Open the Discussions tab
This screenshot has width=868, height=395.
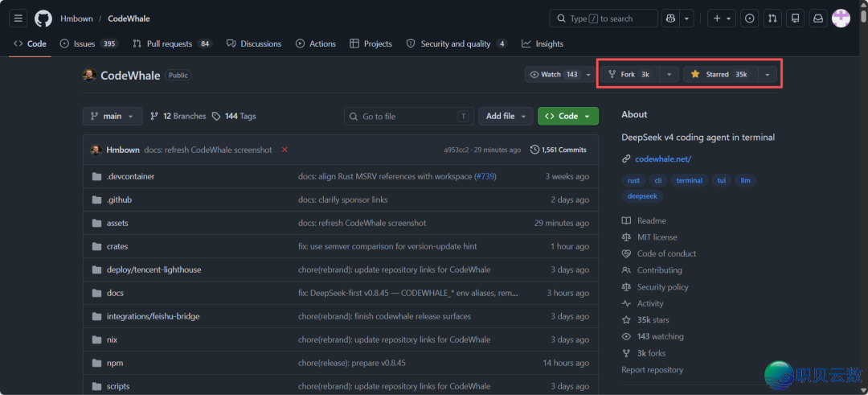pos(253,43)
